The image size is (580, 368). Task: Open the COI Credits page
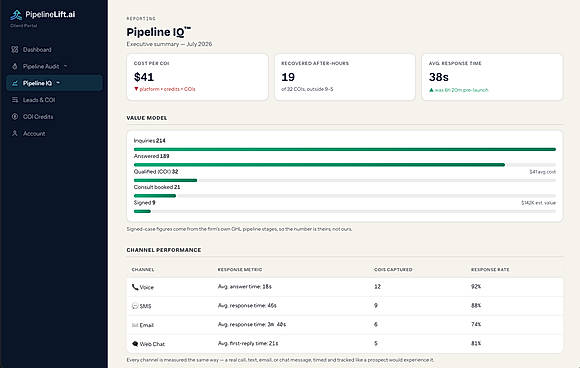(x=54, y=117)
